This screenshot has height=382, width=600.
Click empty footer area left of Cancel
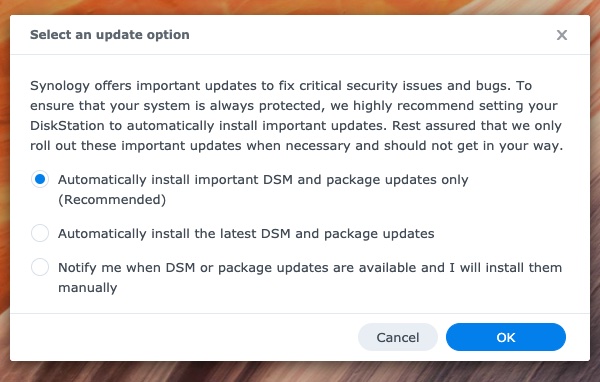click(x=184, y=337)
